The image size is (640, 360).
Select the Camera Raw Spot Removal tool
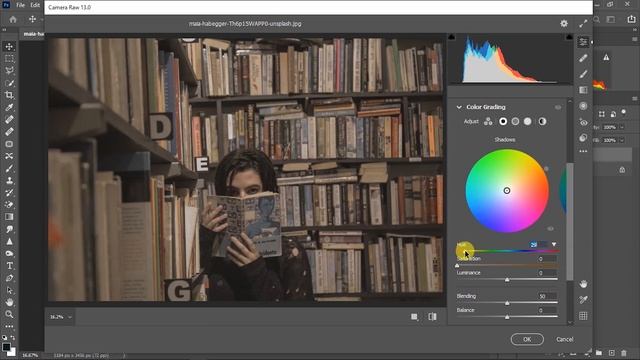(x=583, y=58)
